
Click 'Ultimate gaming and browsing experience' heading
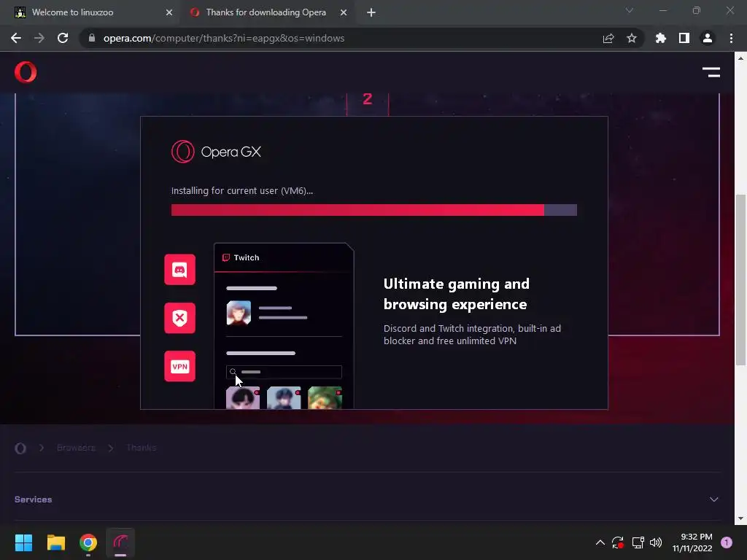coord(457,294)
